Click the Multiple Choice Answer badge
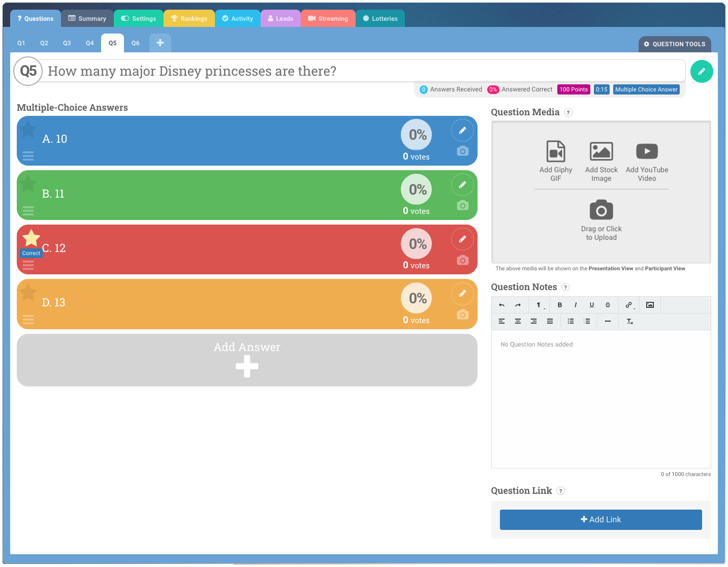The height and width of the screenshot is (567, 728). [646, 89]
